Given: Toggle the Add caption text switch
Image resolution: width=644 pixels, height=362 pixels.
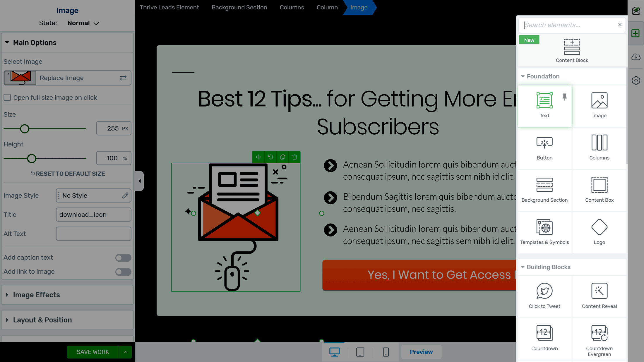Looking at the screenshot, I should [123, 257].
